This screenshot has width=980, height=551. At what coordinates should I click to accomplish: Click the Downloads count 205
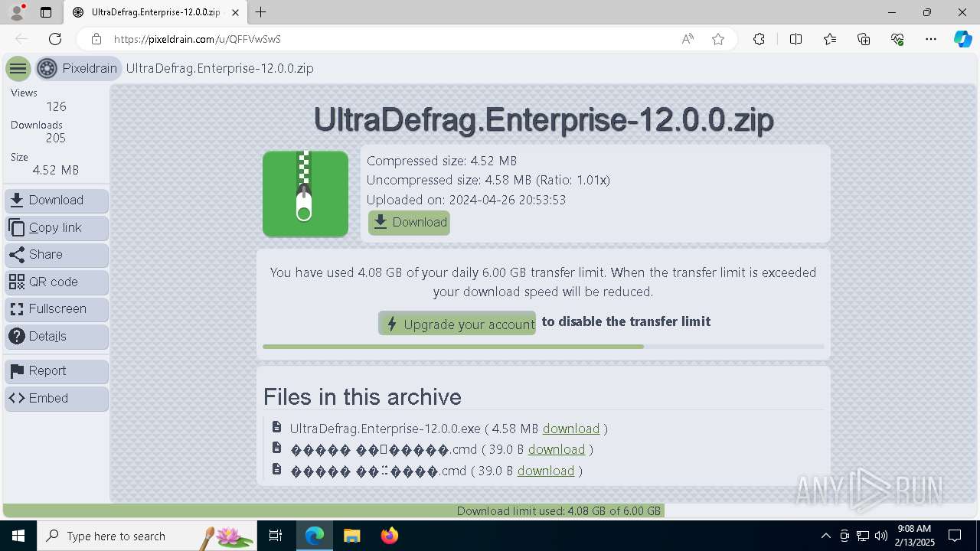point(56,139)
